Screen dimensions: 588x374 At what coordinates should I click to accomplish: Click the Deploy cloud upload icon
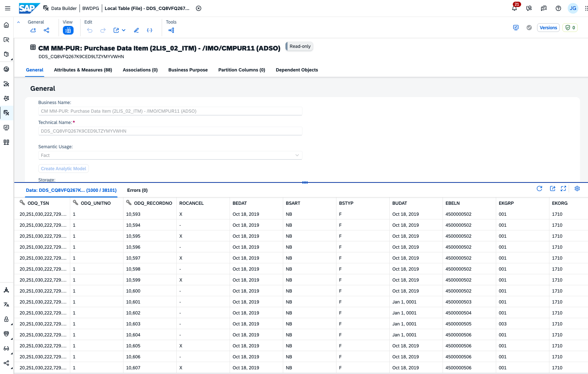click(x=33, y=30)
